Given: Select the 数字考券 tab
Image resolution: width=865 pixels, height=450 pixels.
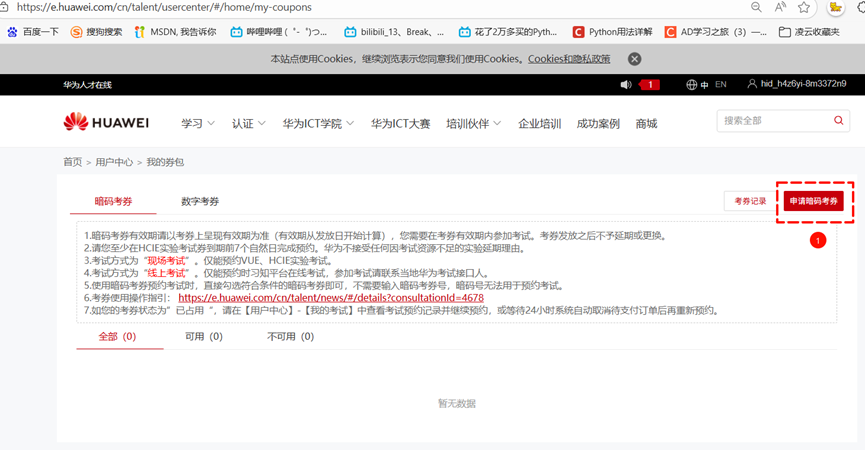Looking at the screenshot, I should point(200,201).
